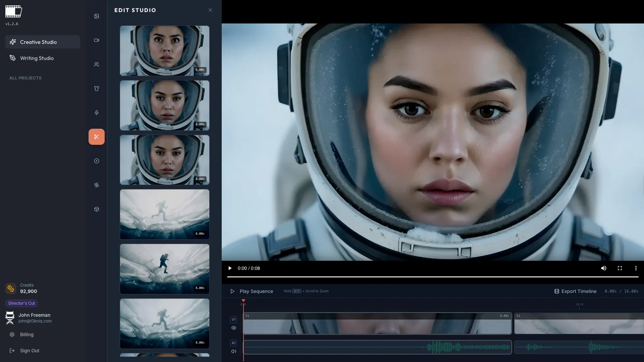Viewport: 644px width, 362px height.
Task: Click the Creative Studio sparkle icon
Action: point(13,42)
